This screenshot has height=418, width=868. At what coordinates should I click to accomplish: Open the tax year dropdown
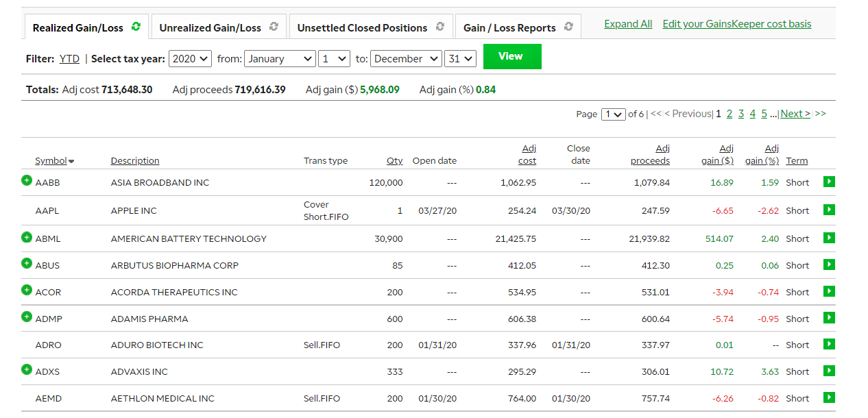(x=190, y=59)
